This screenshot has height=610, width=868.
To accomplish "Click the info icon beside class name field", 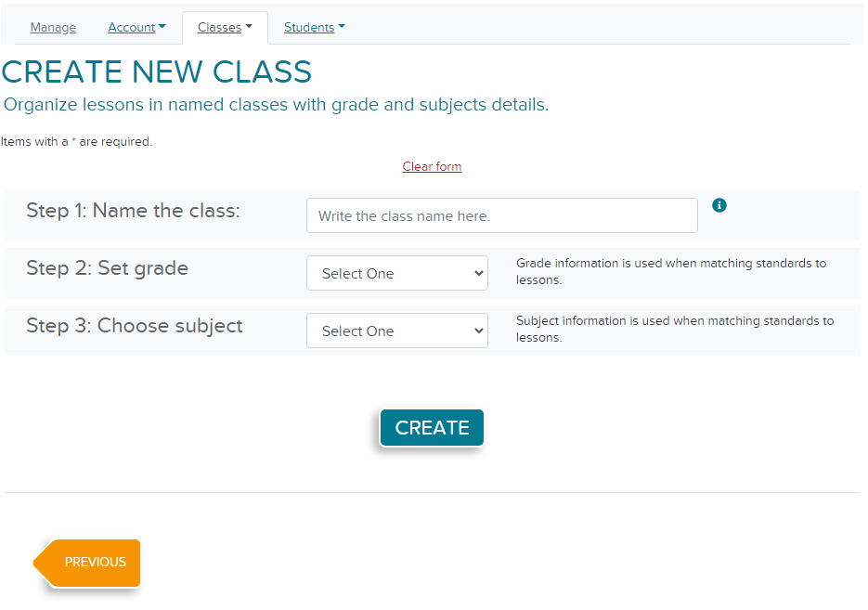I will coord(719,205).
